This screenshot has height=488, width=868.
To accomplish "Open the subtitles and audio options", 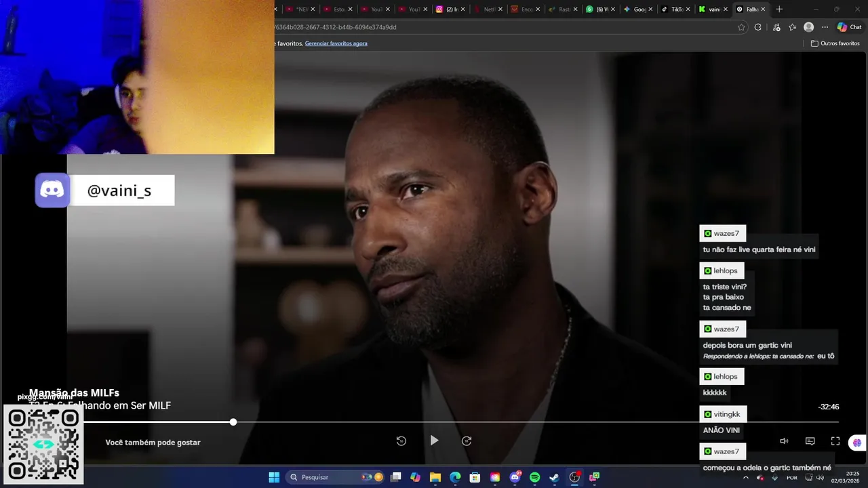I will [810, 441].
